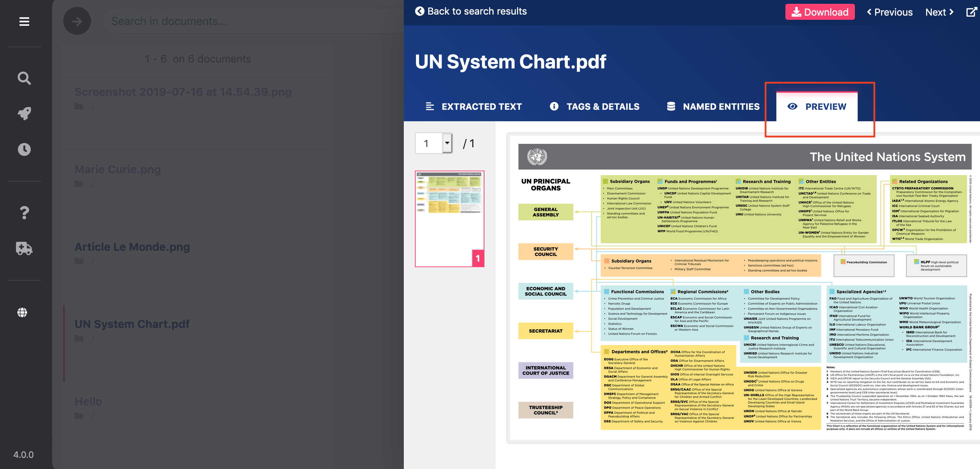
Task: Click the folder icon under UN System Chart.pdf
Action: point(79,338)
